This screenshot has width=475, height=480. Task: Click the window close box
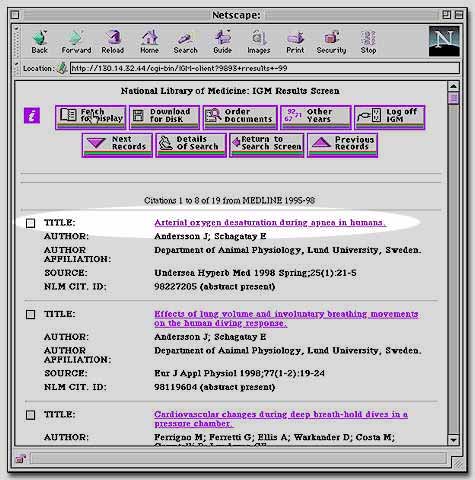pyautogui.click(x=15, y=15)
